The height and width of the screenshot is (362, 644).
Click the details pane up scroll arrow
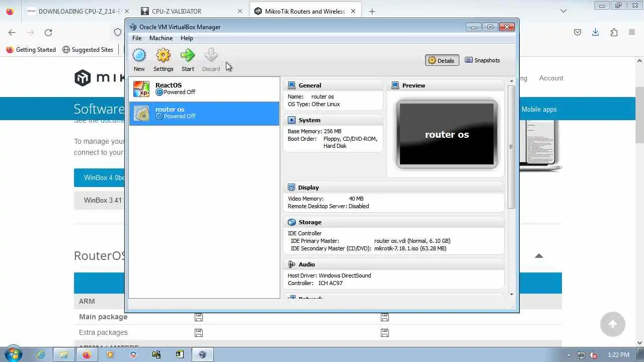point(512,81)
